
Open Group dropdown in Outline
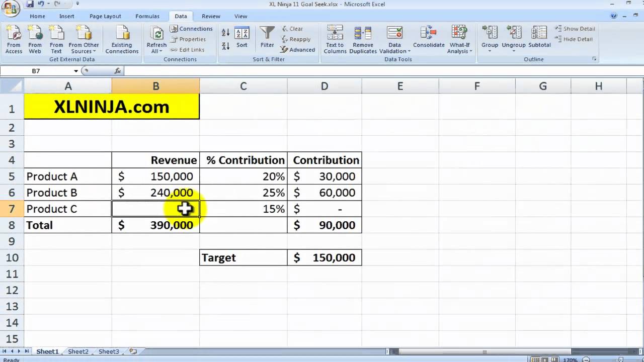point(490,40)
